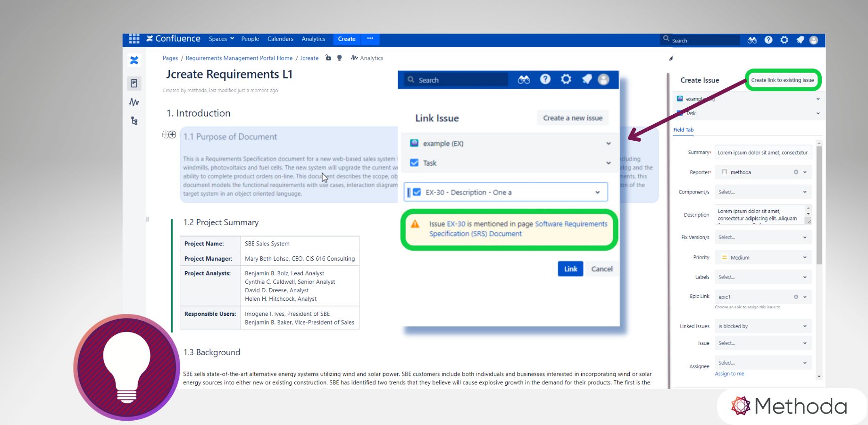The image size is (868, 425).
Task: Click the edit pencil icon above Create Issue panel
Action: [x=671, y=59]
